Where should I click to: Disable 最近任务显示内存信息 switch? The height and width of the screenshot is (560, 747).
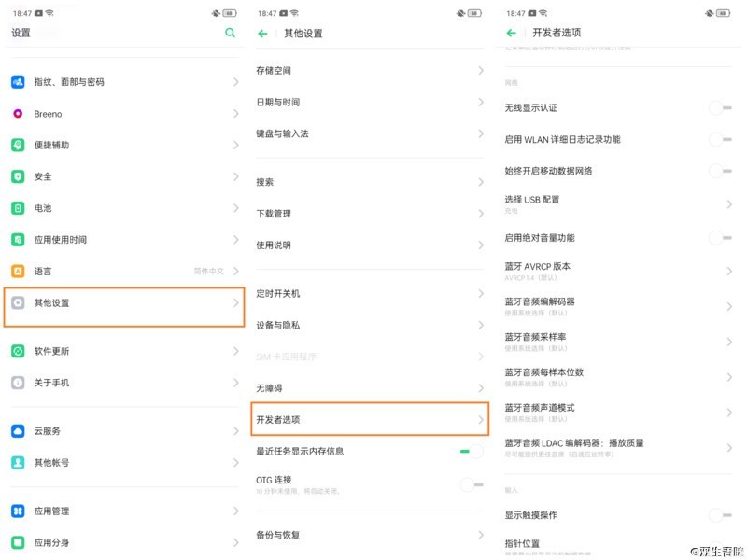pos(472,451)
